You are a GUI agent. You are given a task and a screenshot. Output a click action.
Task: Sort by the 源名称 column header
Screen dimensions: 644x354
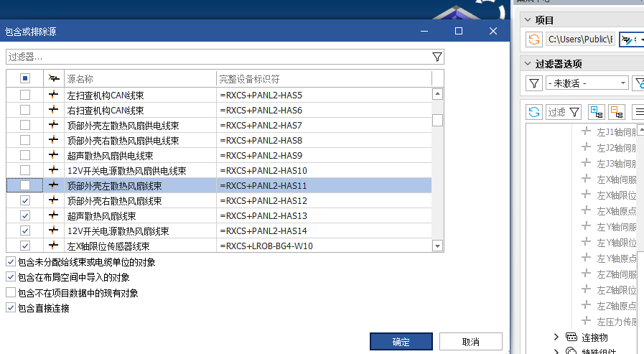click(140, 78)
